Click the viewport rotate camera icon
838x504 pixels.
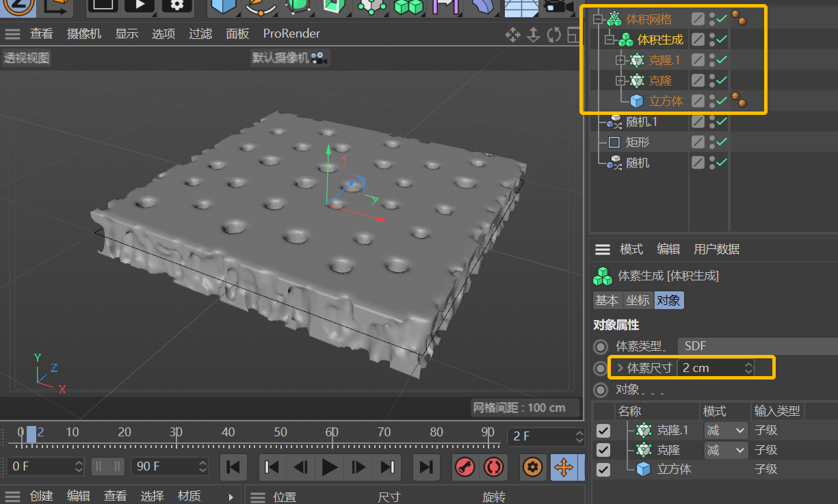click(x=554, y=34)
